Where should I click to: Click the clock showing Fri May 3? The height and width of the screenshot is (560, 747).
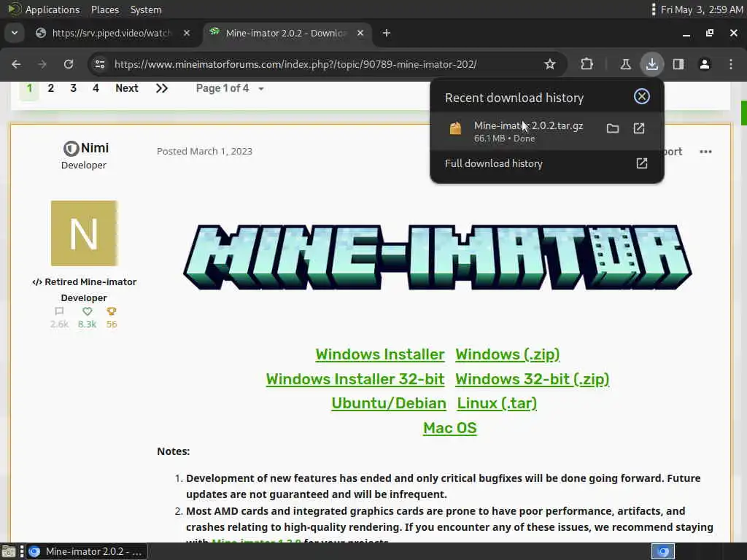tap(702, 9)
